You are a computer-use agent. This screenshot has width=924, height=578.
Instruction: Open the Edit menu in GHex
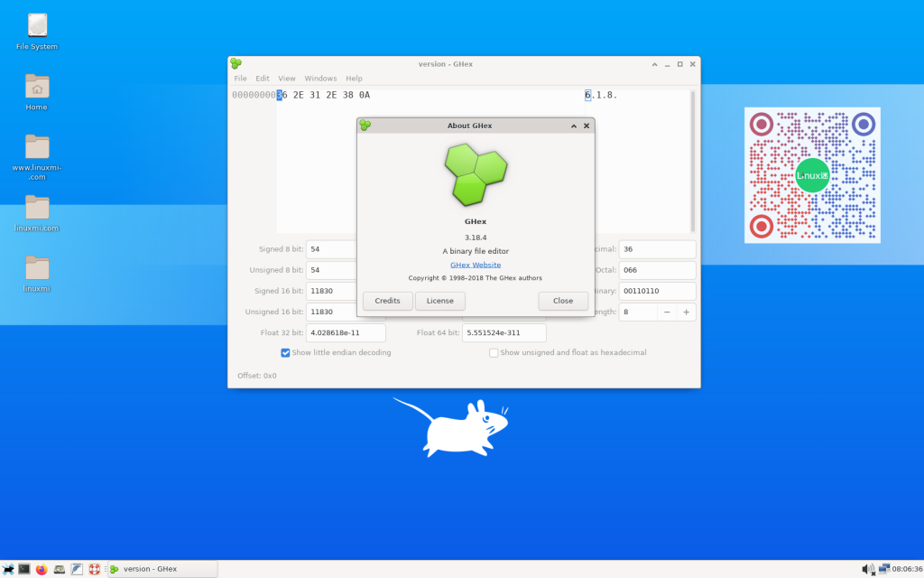click(263, 79)
